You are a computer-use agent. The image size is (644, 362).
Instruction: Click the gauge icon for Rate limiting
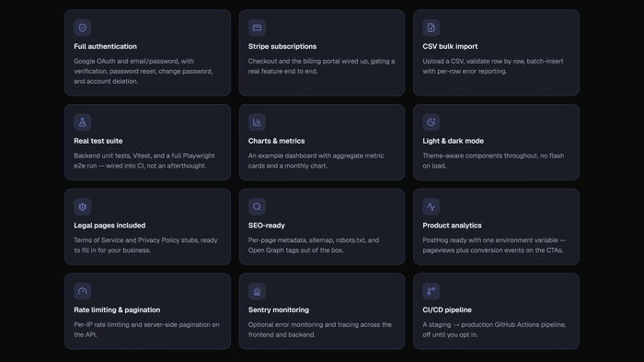point(83,291)
